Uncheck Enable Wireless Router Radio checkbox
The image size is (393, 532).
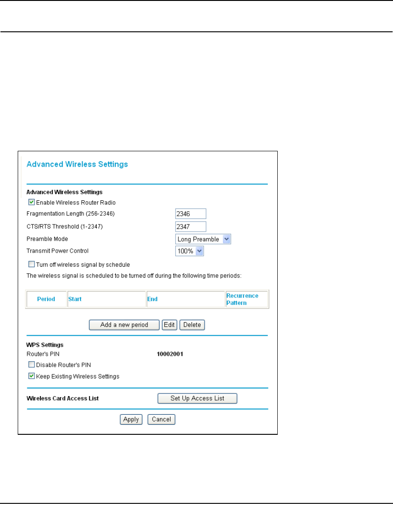click(x=31, y=202)
